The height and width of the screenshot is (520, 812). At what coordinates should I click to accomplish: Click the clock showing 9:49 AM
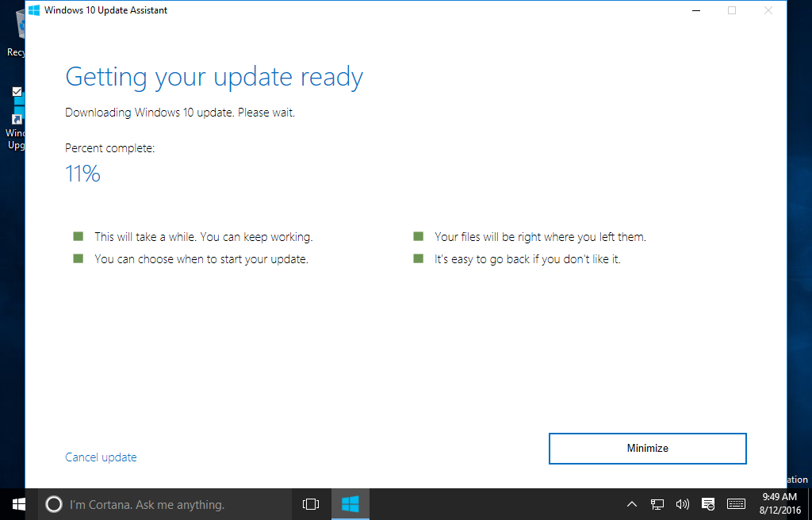point(779,497)
